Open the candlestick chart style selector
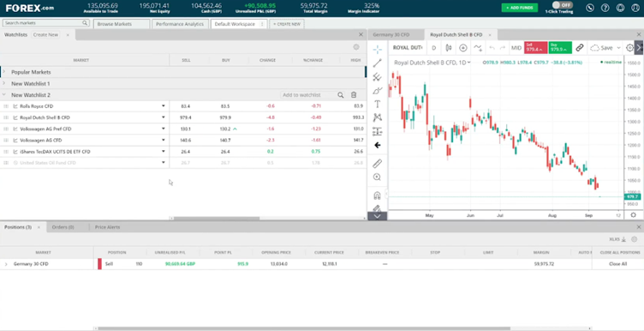 click(449, 48)
